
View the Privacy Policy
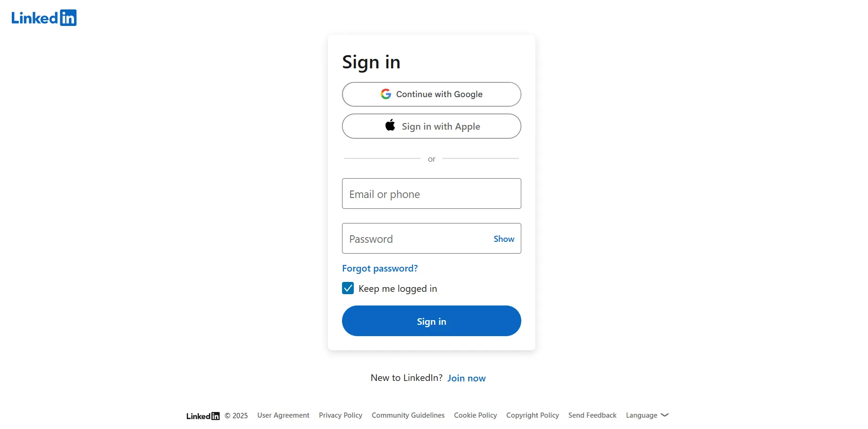(340, 415)
